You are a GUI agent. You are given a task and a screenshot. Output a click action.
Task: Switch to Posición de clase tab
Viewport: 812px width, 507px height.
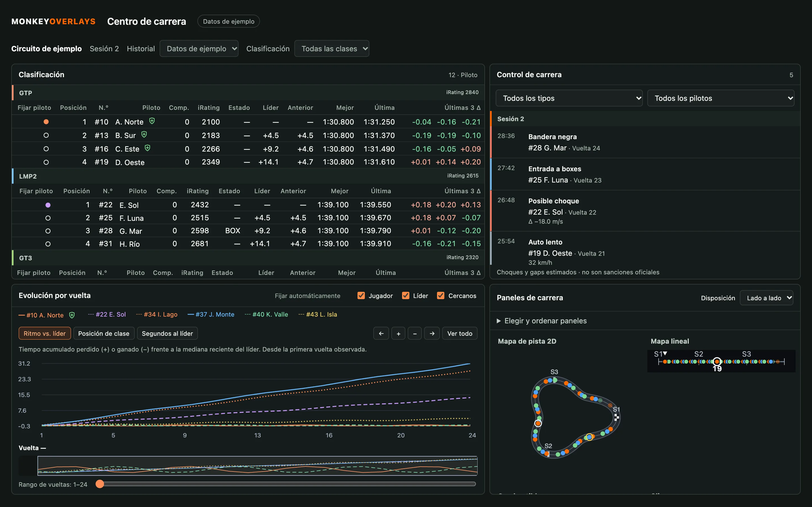[104, 333]
